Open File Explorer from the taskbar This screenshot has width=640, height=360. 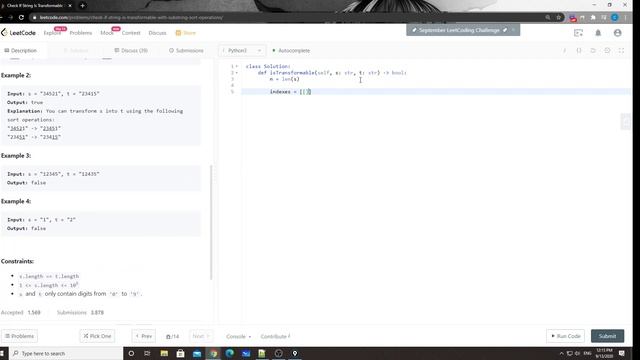[x=164, y=353]
